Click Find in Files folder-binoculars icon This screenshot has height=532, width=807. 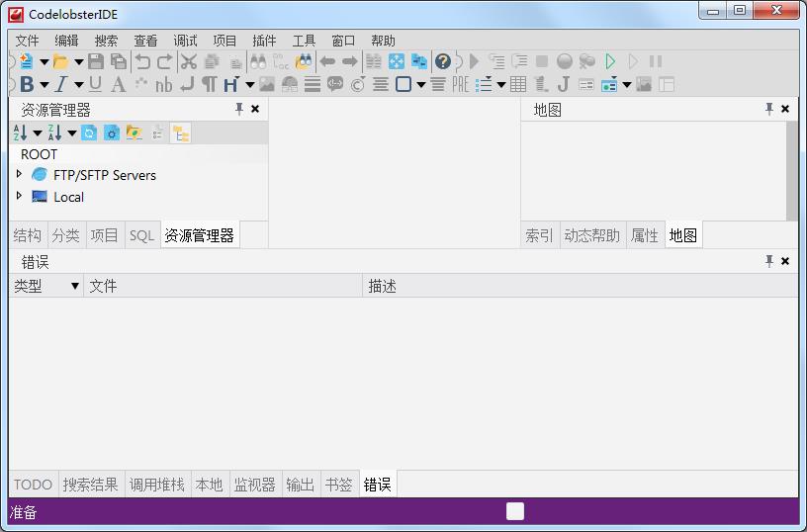point(304,61)
